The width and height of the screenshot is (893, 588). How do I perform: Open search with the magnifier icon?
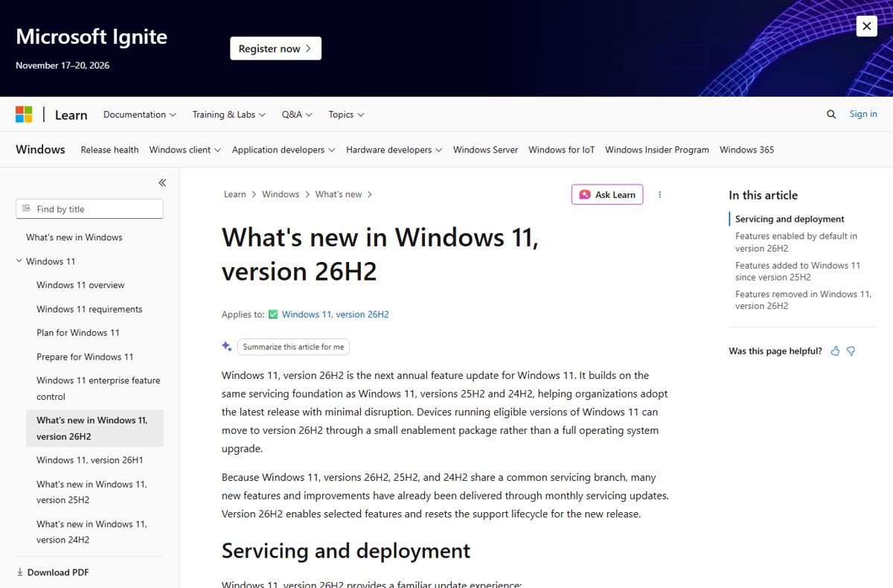pyautogui.click(x=831, y=115)
